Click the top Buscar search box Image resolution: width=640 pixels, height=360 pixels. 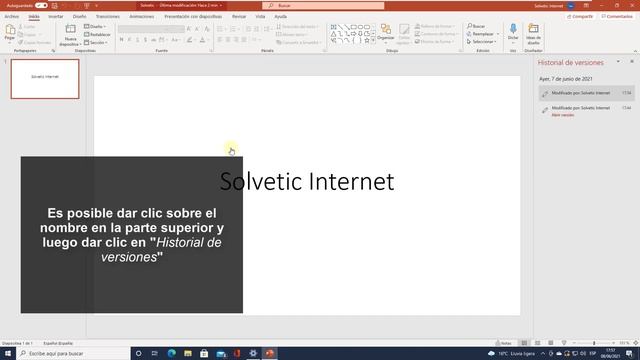tap(323, 6)
